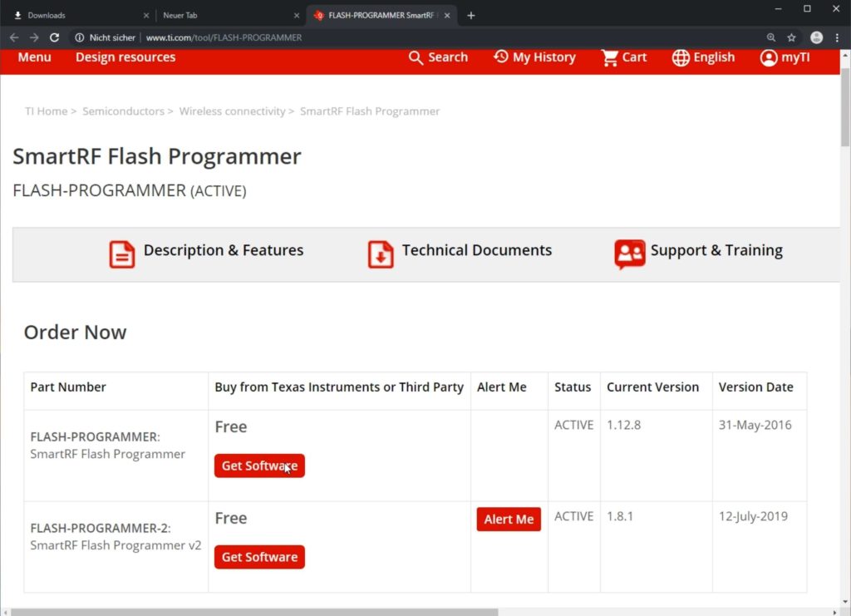This screenshot has width=851, height=616.
Task: Click the Part Number column header
Action: coord(68,387)
